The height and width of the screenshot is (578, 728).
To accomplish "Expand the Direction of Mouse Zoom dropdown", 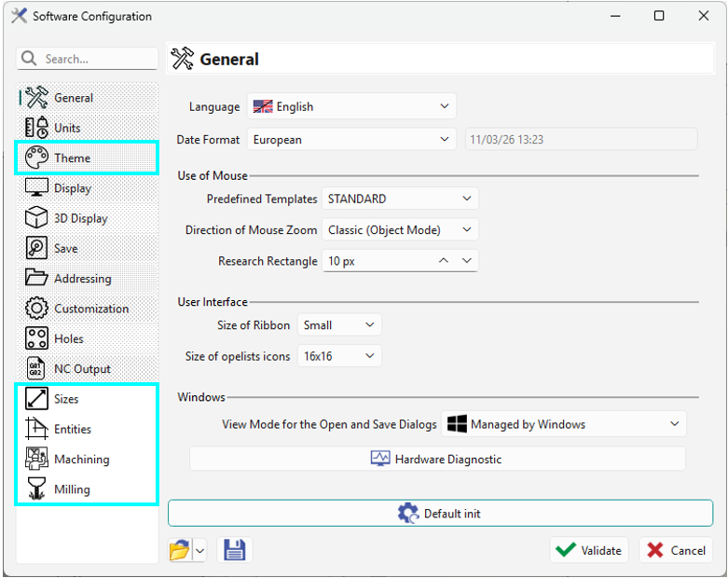I will [466, 229].
